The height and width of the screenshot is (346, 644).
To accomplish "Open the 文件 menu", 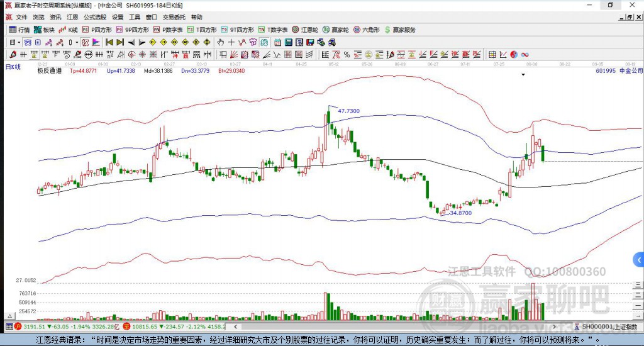I will coord(21,17).
